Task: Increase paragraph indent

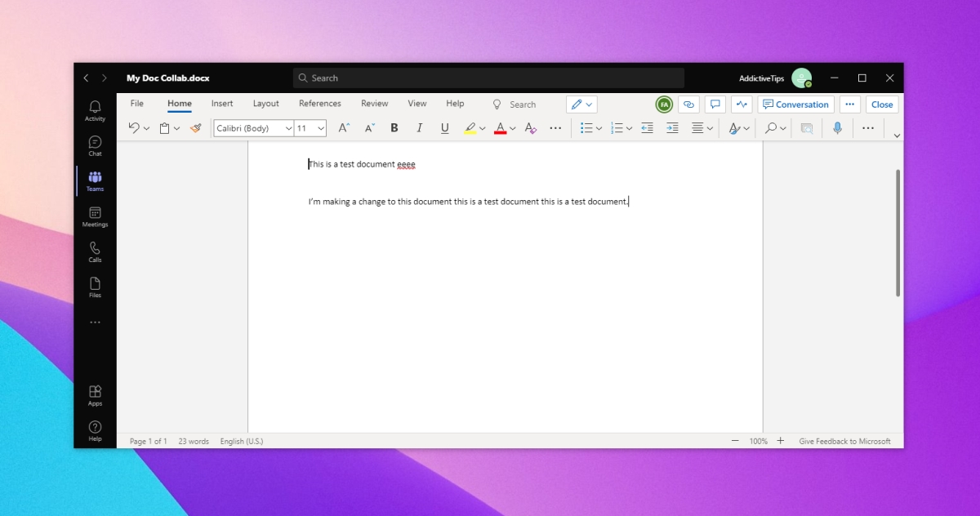Action: click(672, 128)
